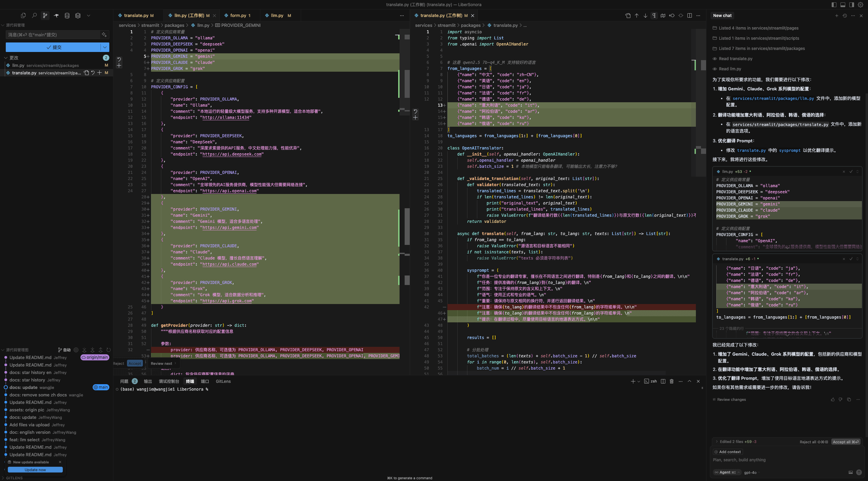Click Update now button

[35, 470]
